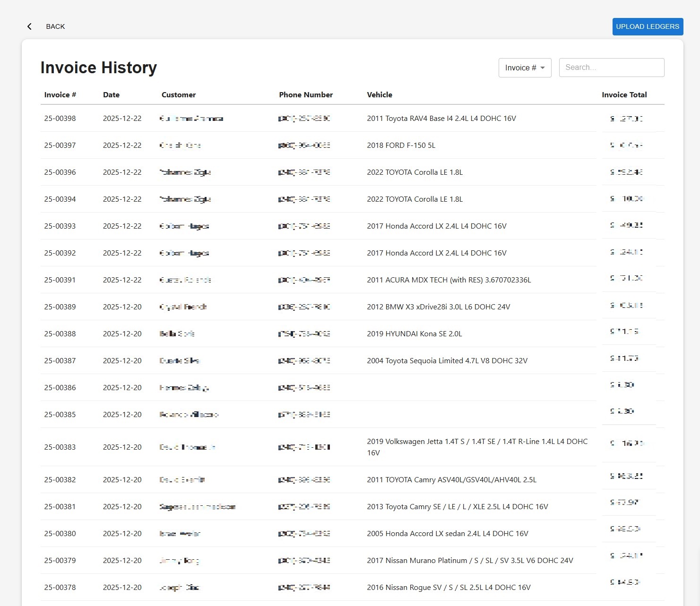Screen dimensions: 700x606
Task: Click the Date column header
Action: point(111,94)
